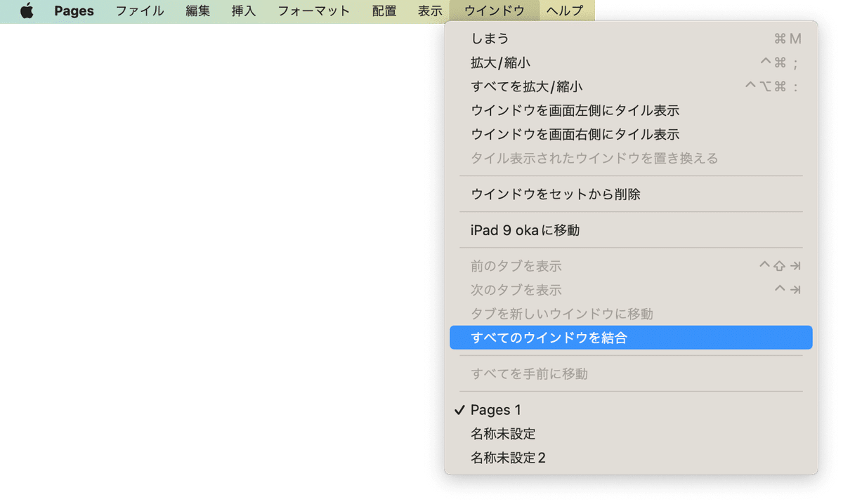Select 拡大/縮小 menu item

click(x=631, y=62)
